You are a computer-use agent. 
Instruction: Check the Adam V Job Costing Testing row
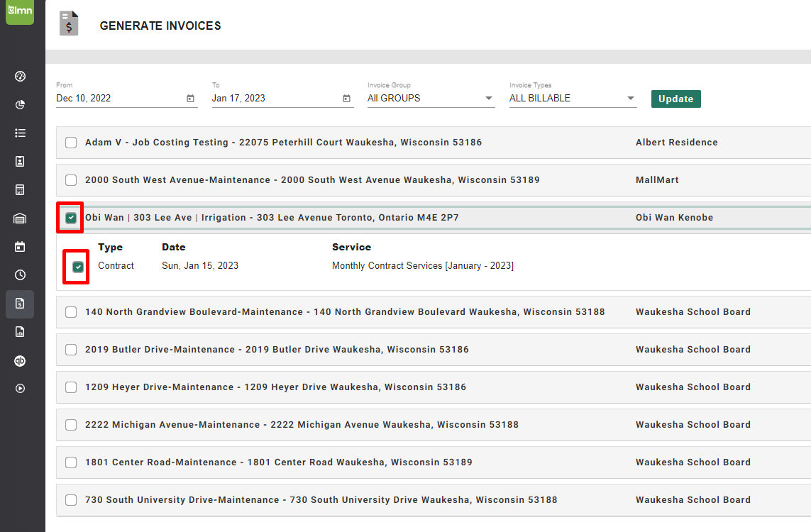[70, 142]
